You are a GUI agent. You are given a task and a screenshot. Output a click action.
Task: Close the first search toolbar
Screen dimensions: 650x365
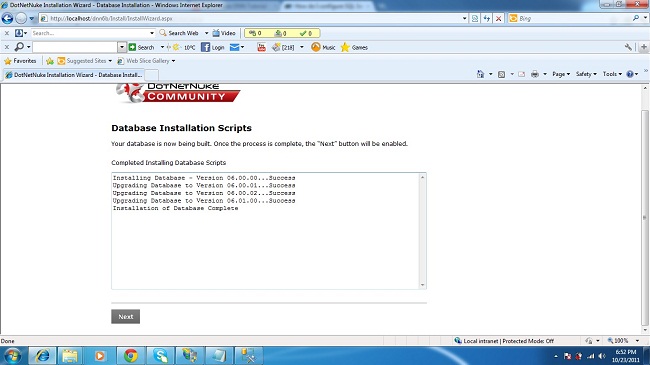pos(7,33)
